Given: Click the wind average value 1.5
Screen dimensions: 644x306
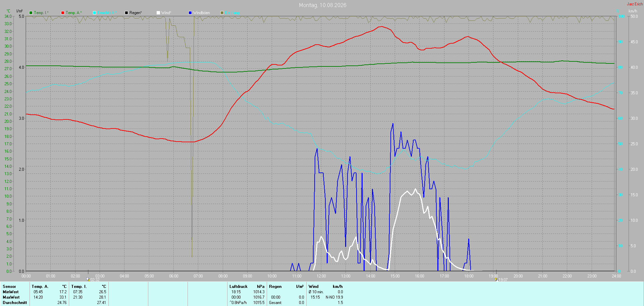Looking at the screenshot, I should [340, 303].
